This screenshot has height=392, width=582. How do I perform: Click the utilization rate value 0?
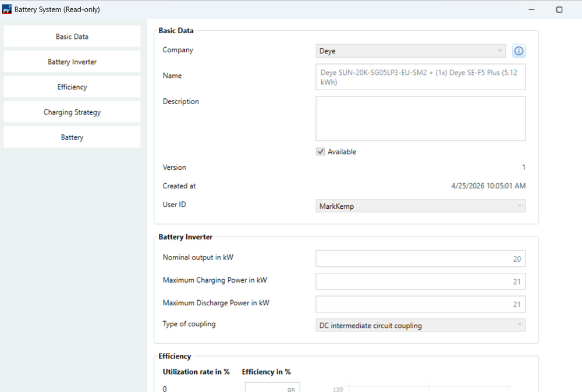(165, 389)
